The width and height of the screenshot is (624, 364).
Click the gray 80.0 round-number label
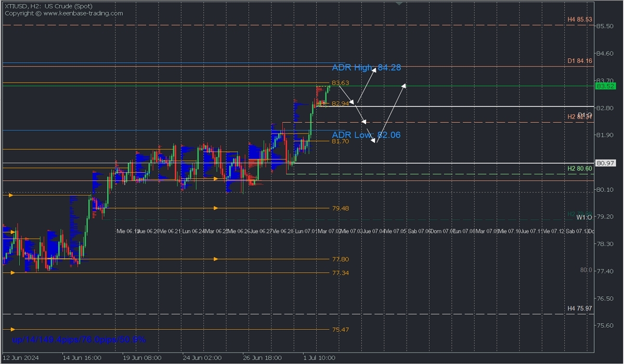coord(586,270)
